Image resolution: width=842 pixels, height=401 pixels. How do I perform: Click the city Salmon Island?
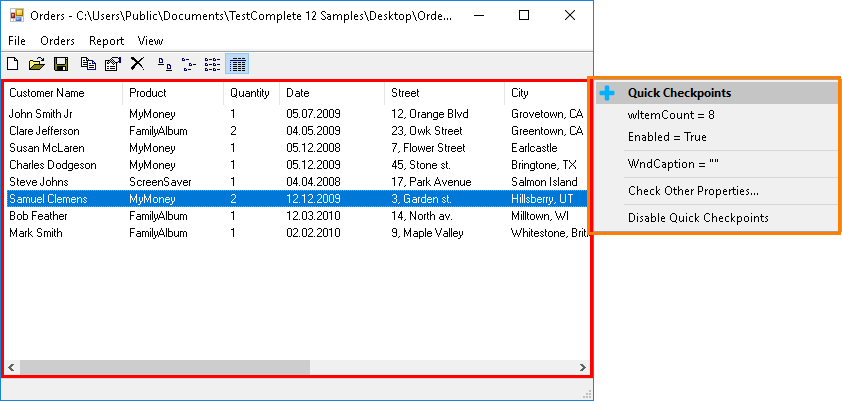[x=544, y=182]
